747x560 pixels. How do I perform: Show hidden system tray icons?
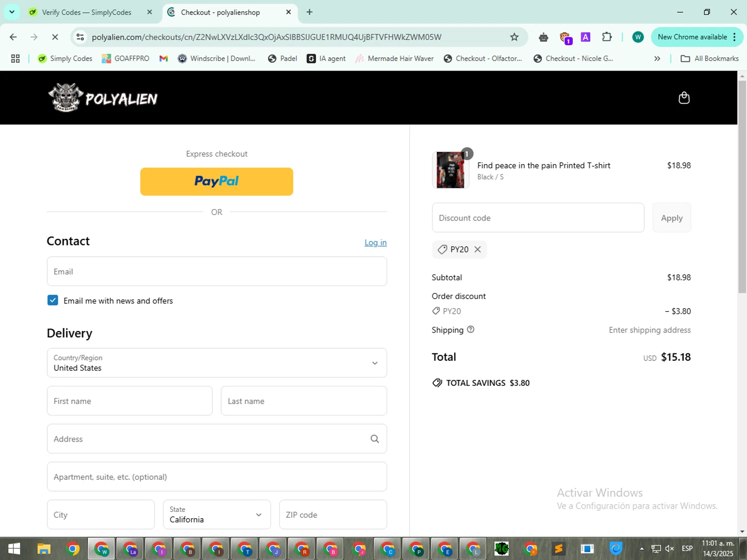(642, 549)
